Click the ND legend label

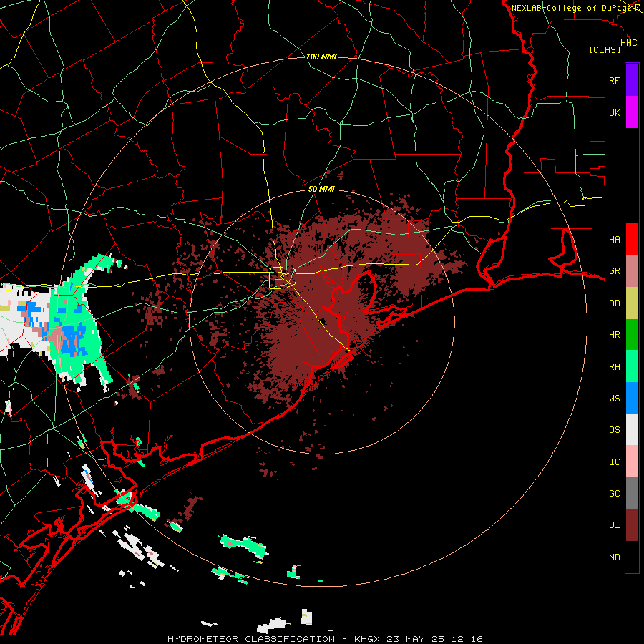[x=614, y=557]
